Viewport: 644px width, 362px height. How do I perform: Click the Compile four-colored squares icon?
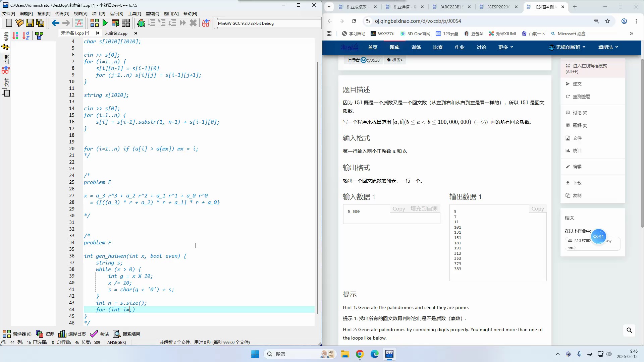click(95, 23)
